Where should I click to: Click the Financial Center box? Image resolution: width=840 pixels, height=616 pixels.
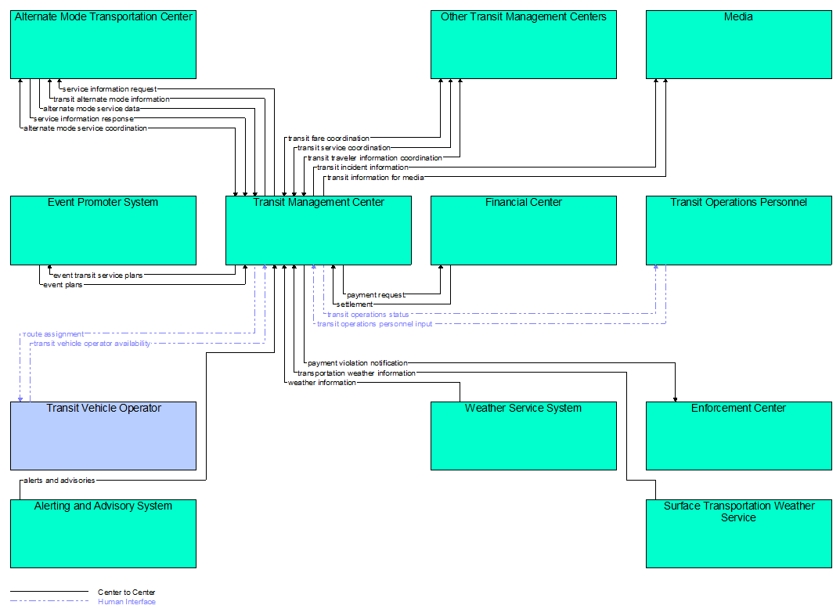524,230
